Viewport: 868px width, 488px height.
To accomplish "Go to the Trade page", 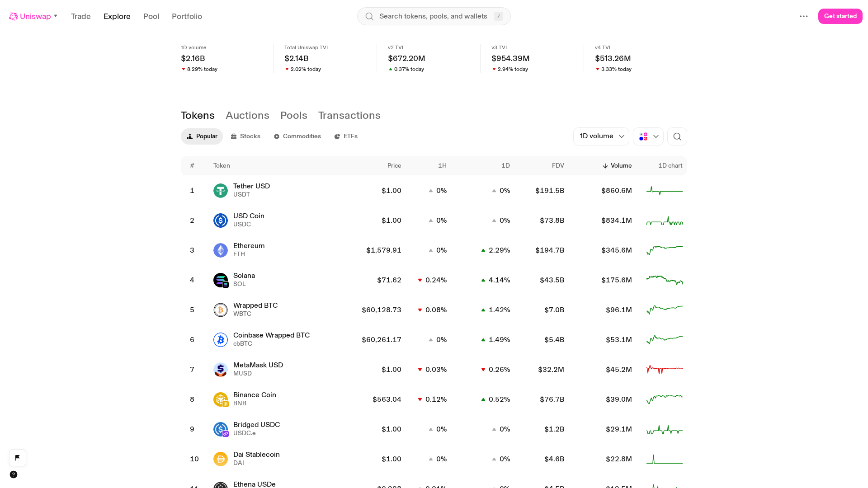I will point(81,16).
